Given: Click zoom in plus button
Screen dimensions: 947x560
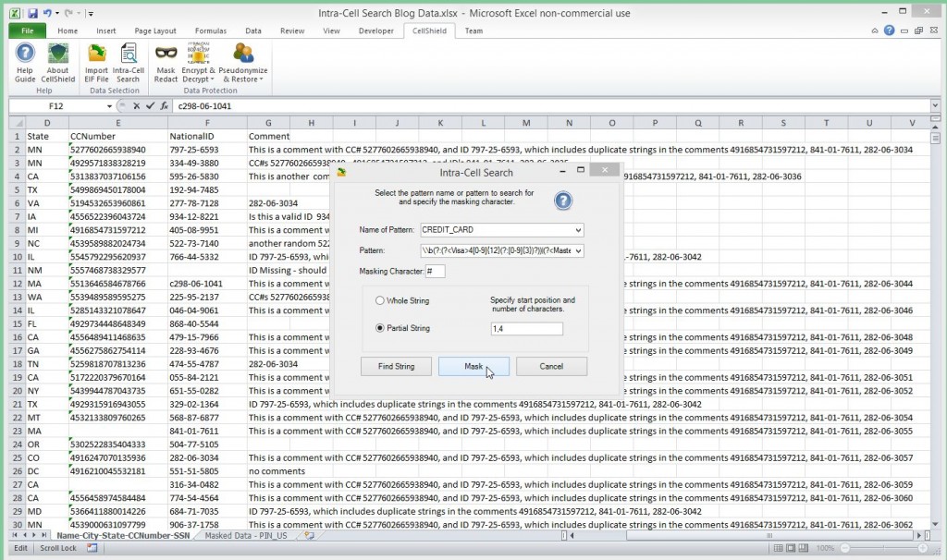Looking at the screenshot, I should pyautogui.click(x=923, y=548).
